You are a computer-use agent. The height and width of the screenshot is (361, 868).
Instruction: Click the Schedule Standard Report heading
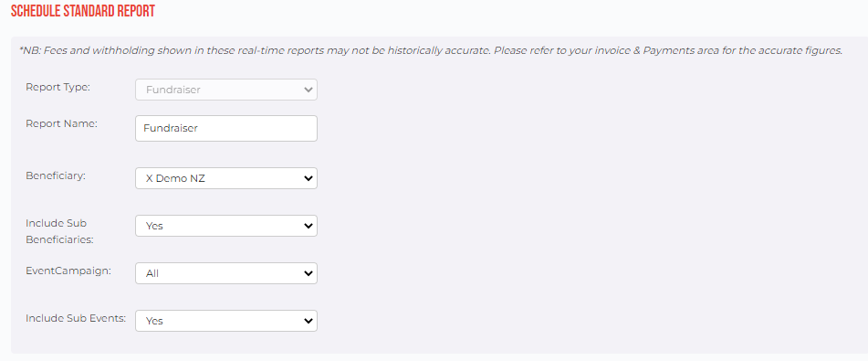coord(83,11)
